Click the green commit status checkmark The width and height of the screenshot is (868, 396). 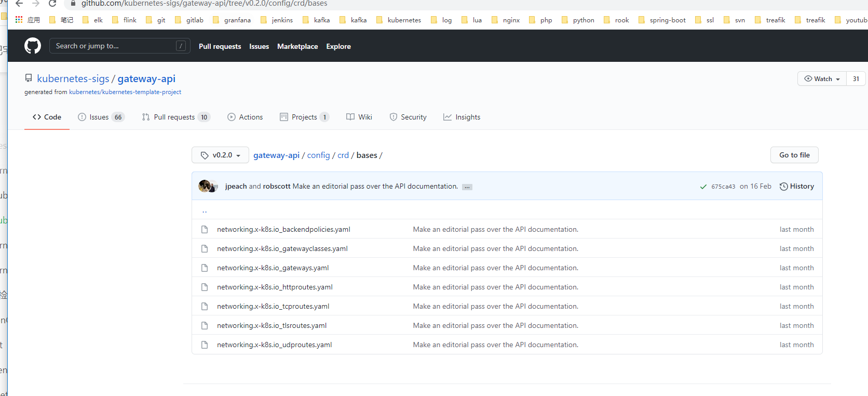pyautogui.click(x=703, y=187)
